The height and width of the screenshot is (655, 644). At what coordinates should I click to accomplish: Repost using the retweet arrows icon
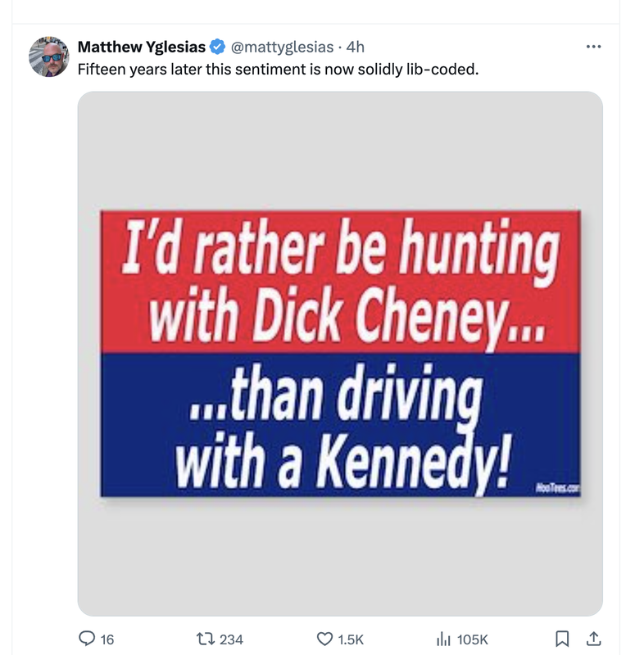click(x=206, y=639)
